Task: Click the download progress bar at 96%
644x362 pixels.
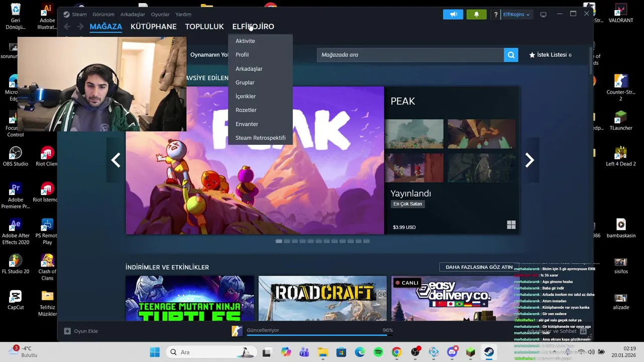Action: tap(319, 335)
